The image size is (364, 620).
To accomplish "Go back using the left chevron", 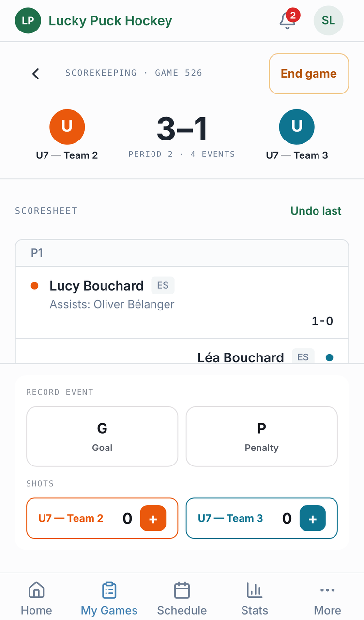I will coord(35,74).
